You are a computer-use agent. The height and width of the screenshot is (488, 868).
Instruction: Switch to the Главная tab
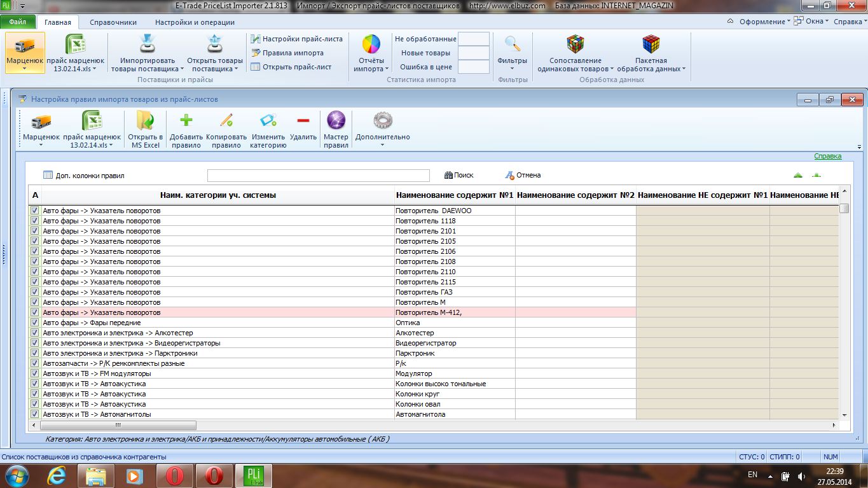(x=58, y=22)
